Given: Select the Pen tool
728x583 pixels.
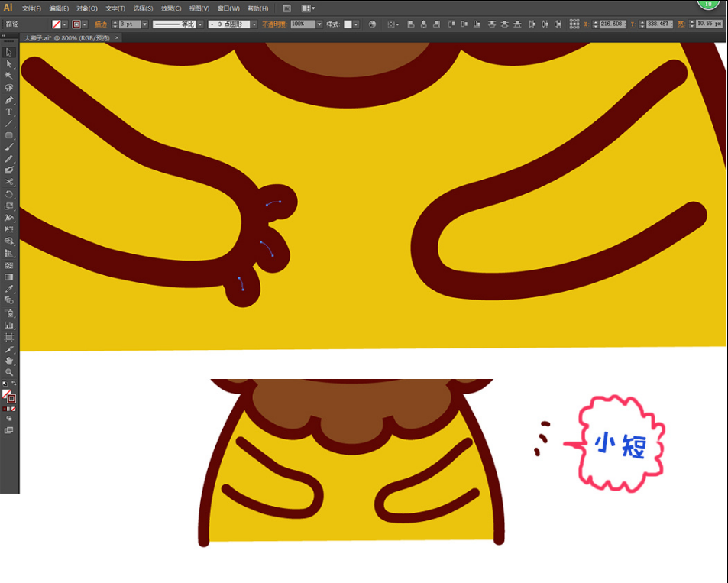Looking at the screenshot, I should (x=9, y=100).
